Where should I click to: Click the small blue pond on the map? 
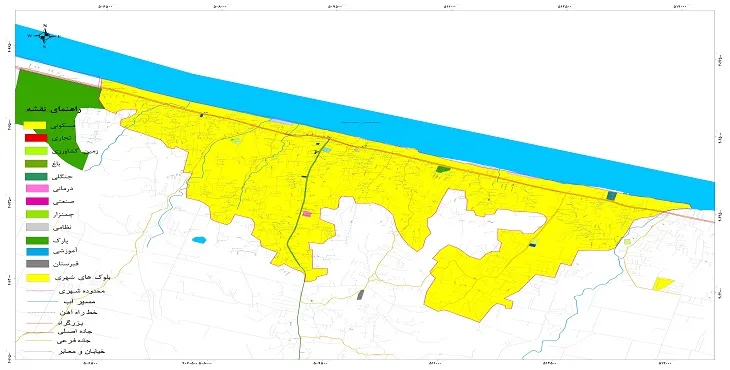(199, 240)
